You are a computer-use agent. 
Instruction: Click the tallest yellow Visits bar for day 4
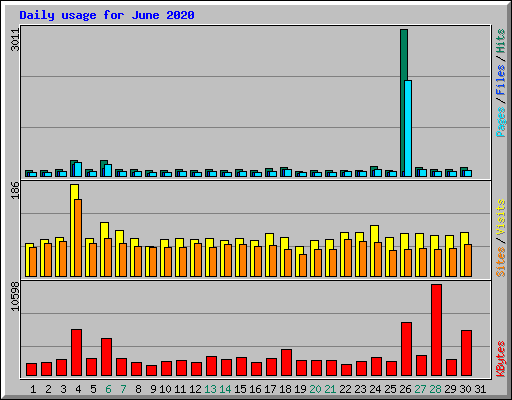[73, 230]
